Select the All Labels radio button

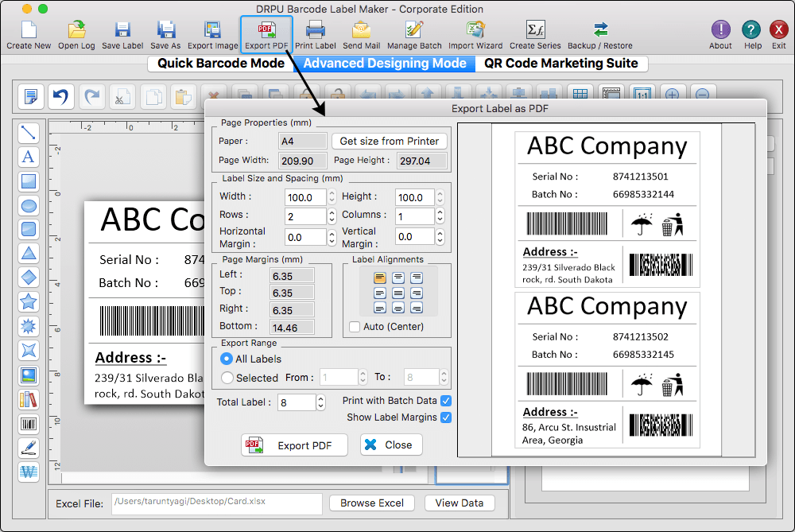pos(227,359)
